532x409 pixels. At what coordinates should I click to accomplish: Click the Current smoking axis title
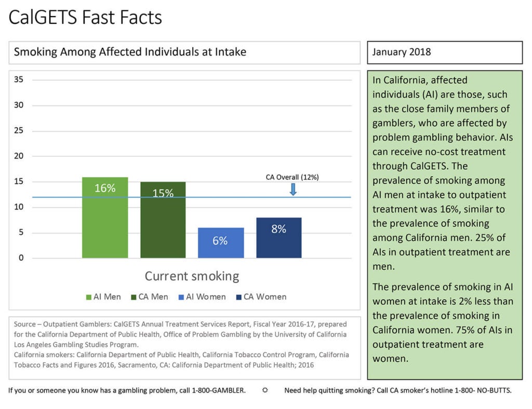[192, 276]
